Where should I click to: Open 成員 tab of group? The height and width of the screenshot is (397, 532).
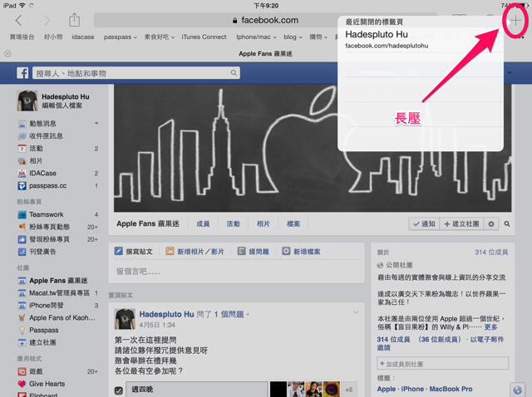click(x=203, y=223)
